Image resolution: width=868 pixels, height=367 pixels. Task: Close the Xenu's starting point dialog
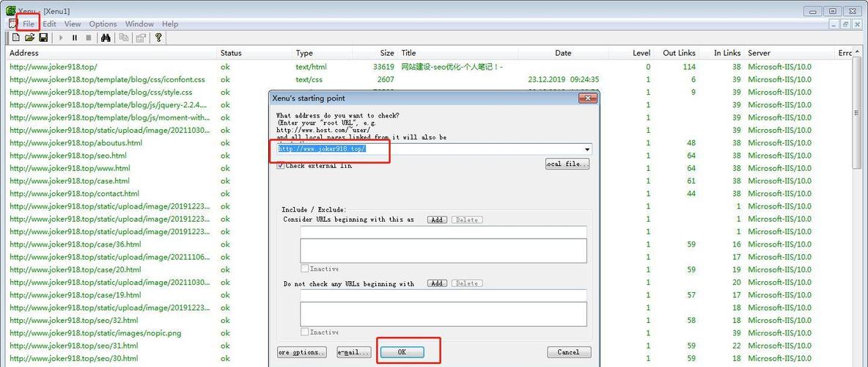tap(586, 98)
